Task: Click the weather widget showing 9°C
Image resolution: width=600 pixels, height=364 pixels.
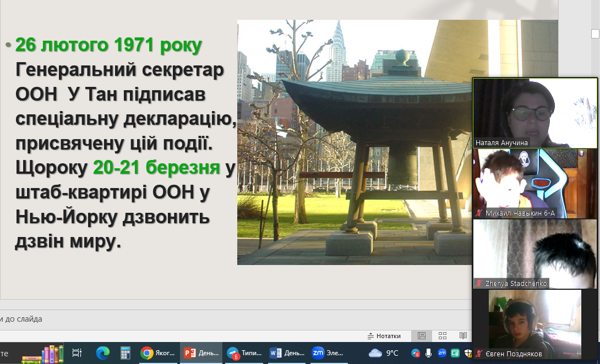Action: [x=384, y=353]
